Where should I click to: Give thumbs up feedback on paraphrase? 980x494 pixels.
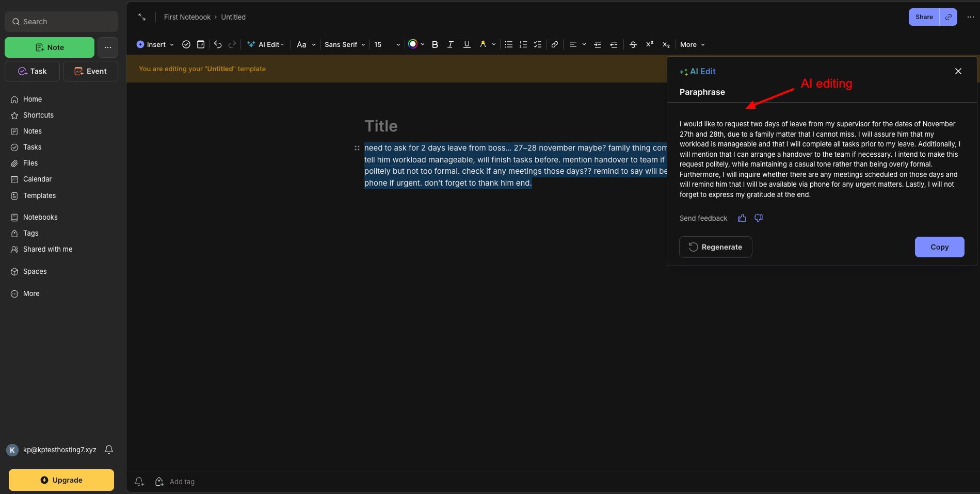[x=742, y=218]
